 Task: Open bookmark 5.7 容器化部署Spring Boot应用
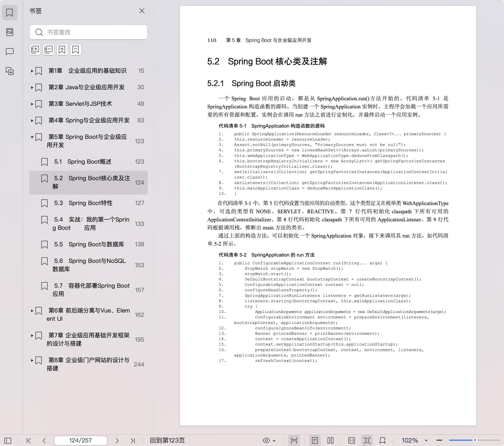click(88, 290)
